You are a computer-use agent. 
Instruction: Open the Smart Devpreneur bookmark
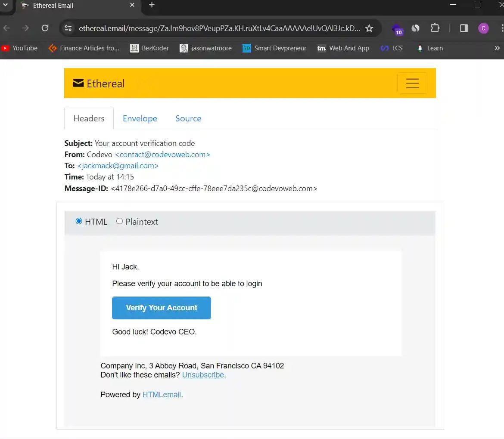274,48
